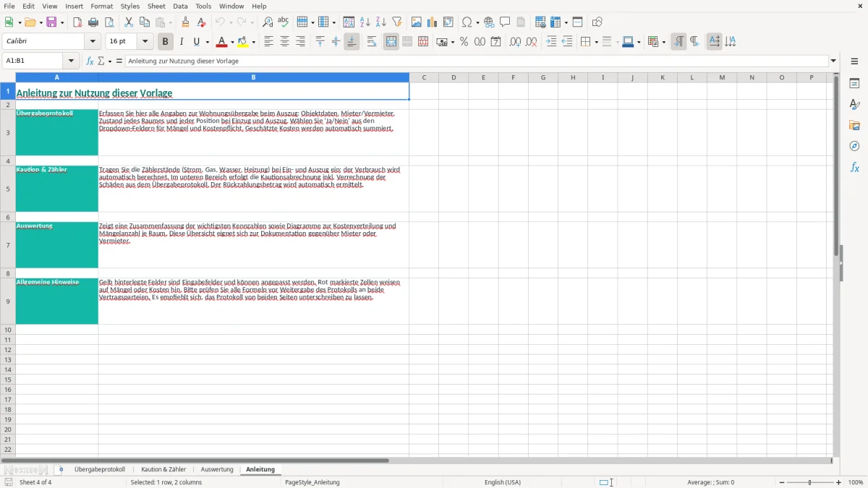The width and height of the screenshot is (868, 488).
Task: Insert a hyperlink
Action: click(x=489, y=22)
